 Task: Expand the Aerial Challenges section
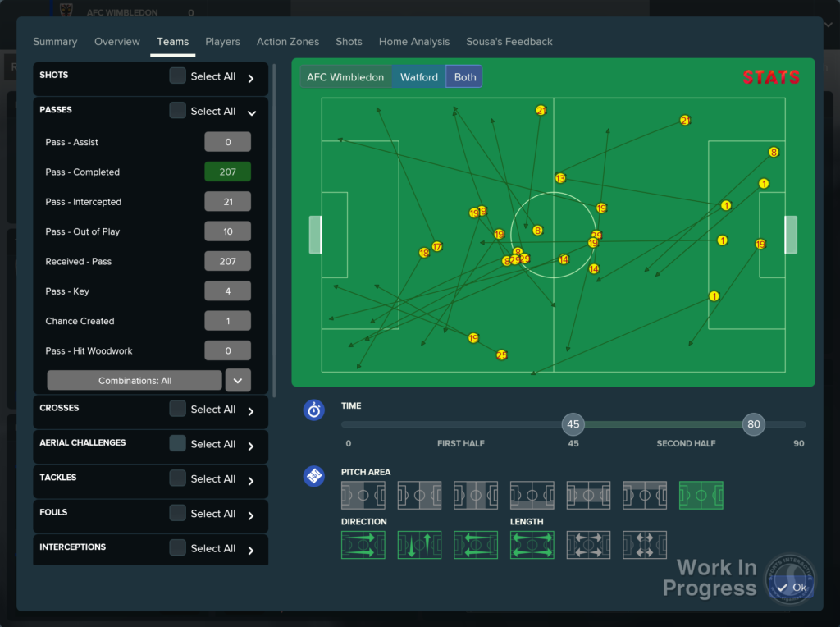(x=251, y=446)
